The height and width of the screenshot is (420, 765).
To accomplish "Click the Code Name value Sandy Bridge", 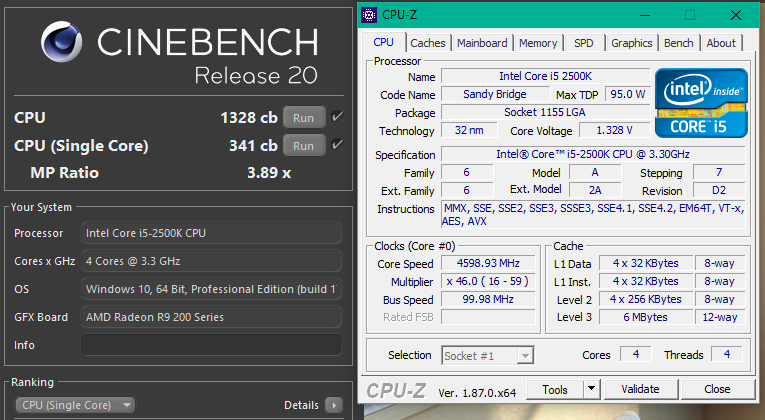I will point(495,94).
